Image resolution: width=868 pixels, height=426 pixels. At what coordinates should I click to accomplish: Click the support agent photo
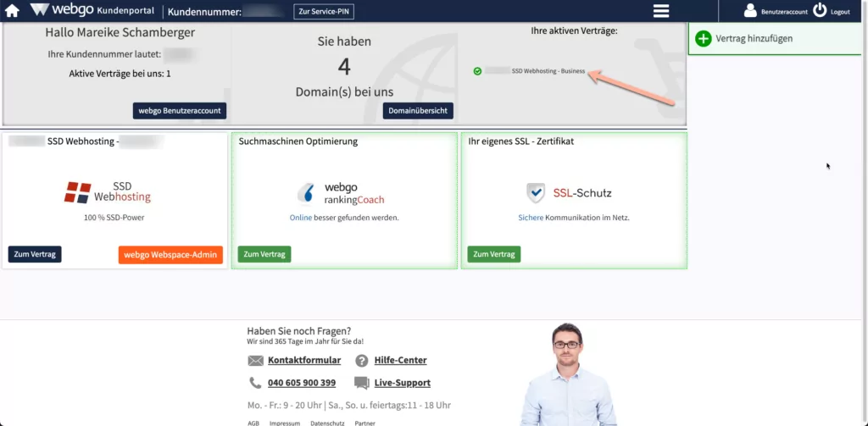569,374
